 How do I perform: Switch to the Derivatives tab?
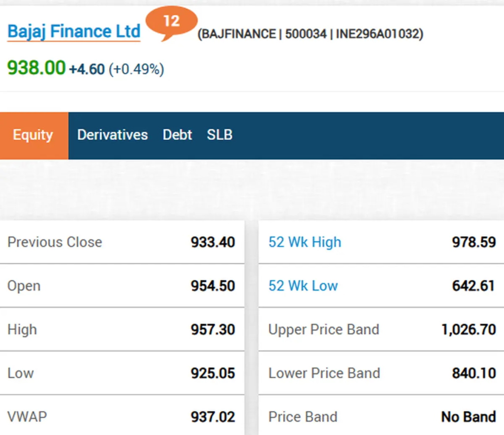click(x=113, y=135)
